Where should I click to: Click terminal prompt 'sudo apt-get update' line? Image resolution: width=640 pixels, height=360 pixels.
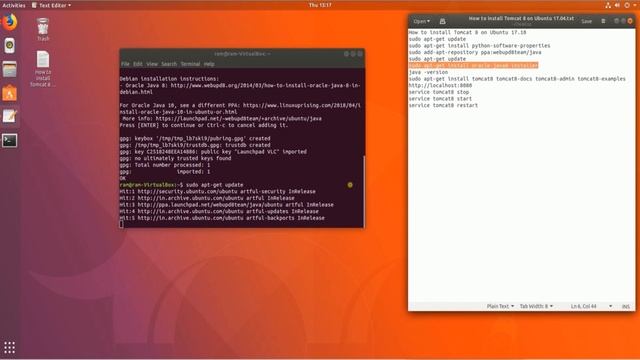point(181,185)
